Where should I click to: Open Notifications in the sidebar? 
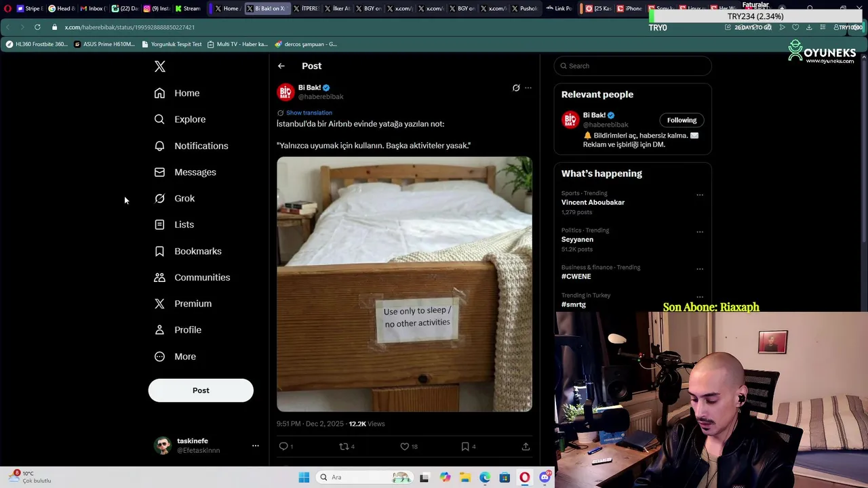pos(191,146)
